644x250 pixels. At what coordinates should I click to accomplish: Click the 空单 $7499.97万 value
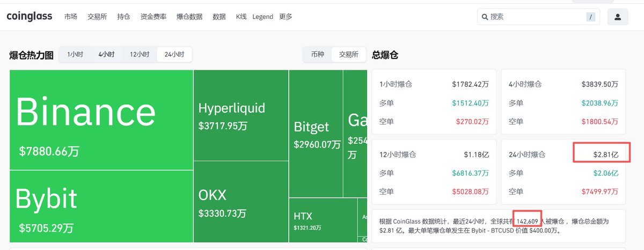click(600, 191)
